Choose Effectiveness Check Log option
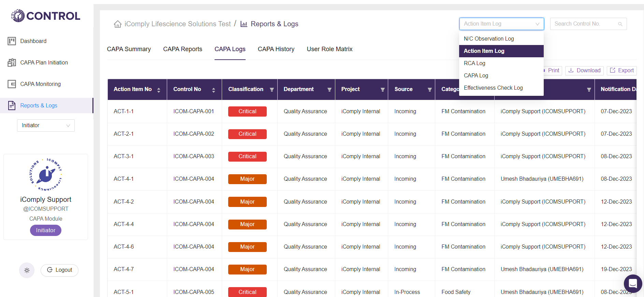Screen dimensions: 644x297 click(x=493, y=88)
